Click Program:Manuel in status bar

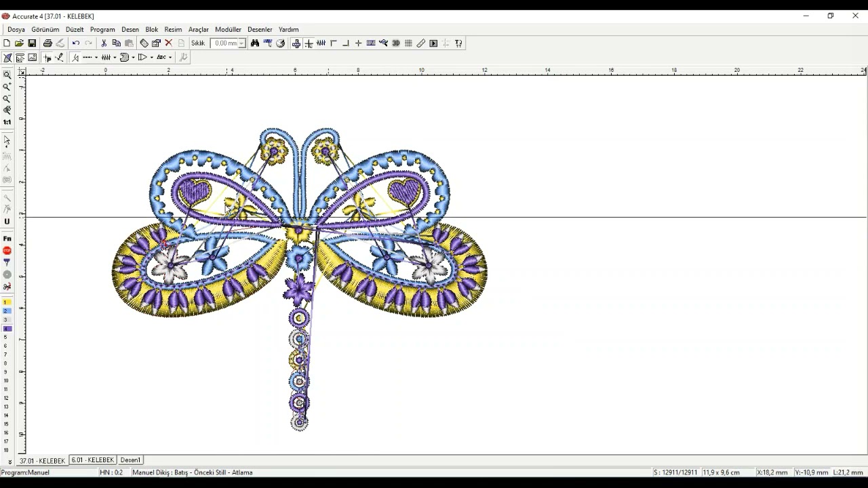pyautogui.click(x=25, y=472)
